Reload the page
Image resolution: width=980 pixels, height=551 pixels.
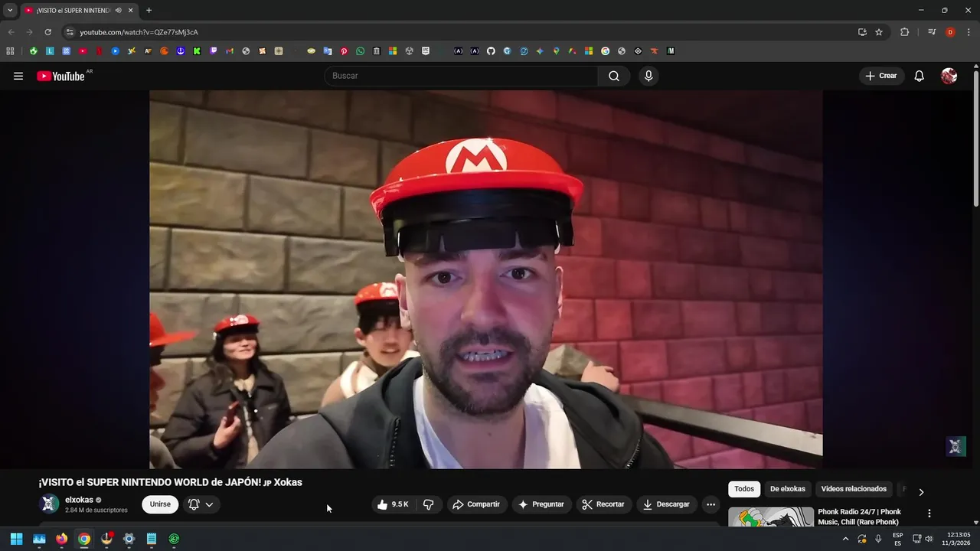[x=47, y=32]
